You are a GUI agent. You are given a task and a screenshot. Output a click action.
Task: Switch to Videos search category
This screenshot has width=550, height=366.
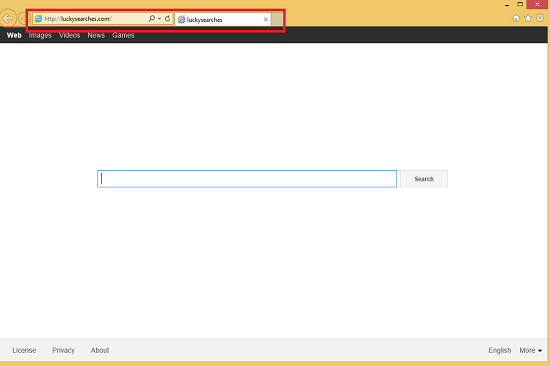[69, 35]
